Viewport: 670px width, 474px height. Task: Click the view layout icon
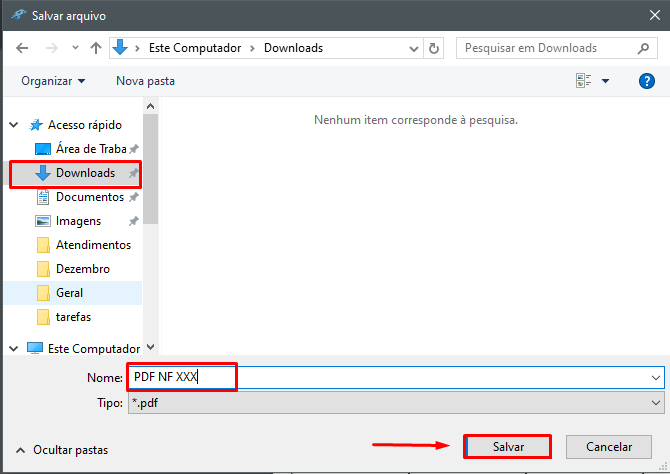point(583,81)
